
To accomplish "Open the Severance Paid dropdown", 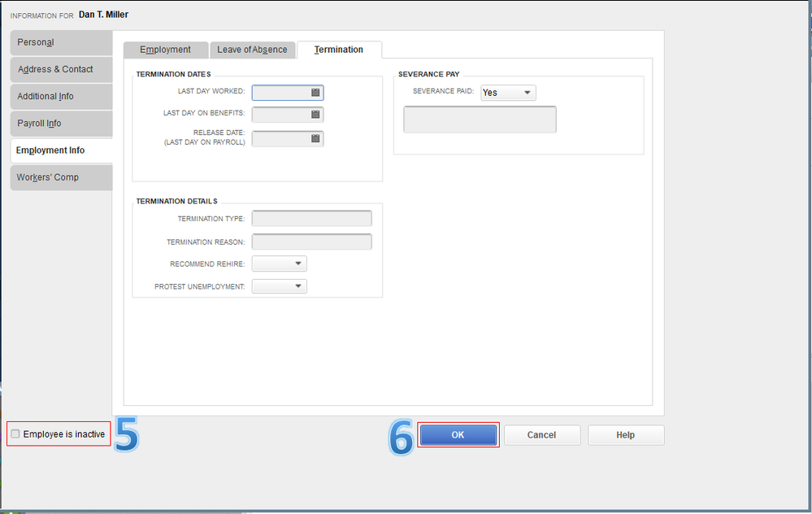I will (x=508, y=93).
